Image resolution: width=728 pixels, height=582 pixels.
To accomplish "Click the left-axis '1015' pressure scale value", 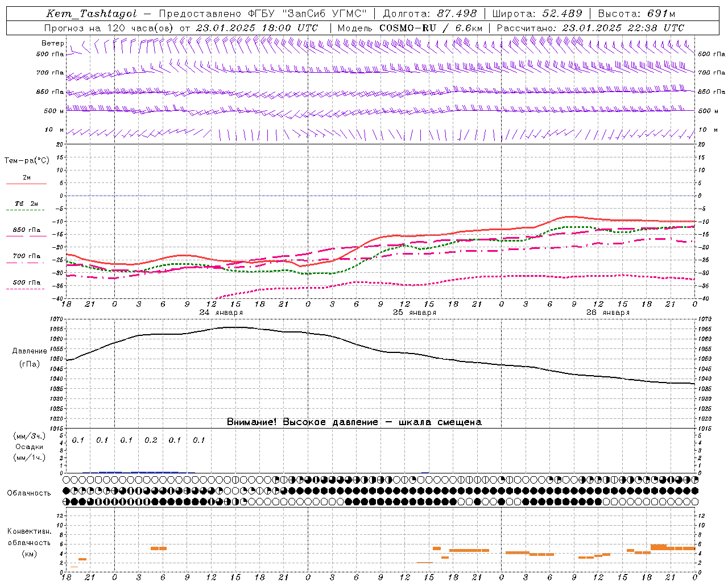I will (57, 429).
